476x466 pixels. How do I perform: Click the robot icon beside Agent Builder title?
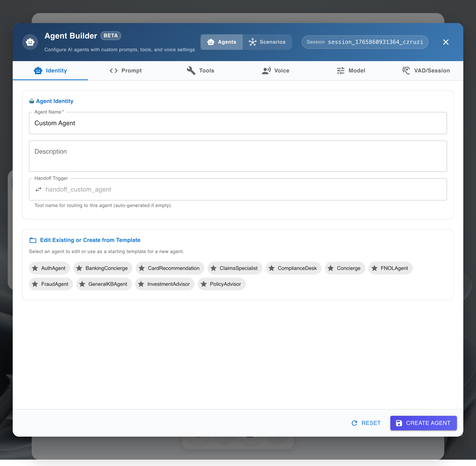click(x=30, y=42)
